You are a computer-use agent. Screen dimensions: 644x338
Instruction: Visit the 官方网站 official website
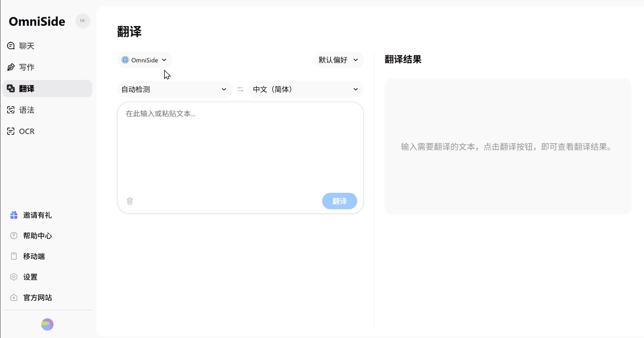pos(37,298)
